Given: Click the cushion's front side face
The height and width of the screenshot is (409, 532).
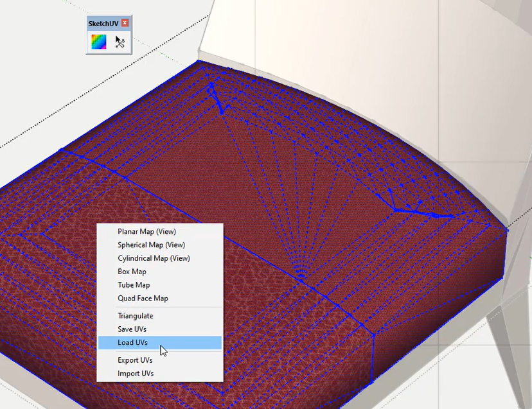Looking at the screenshot, I should pyautogui.click(x=437, y=308).
